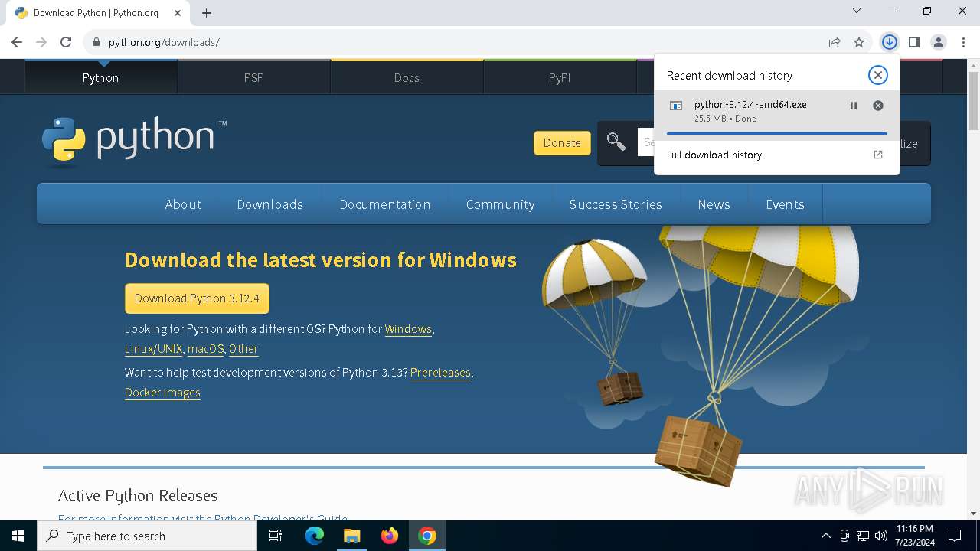The height and width of the screenshot is (551, 980).
Task: Reload the python.org page
Action: click(66, 42)
